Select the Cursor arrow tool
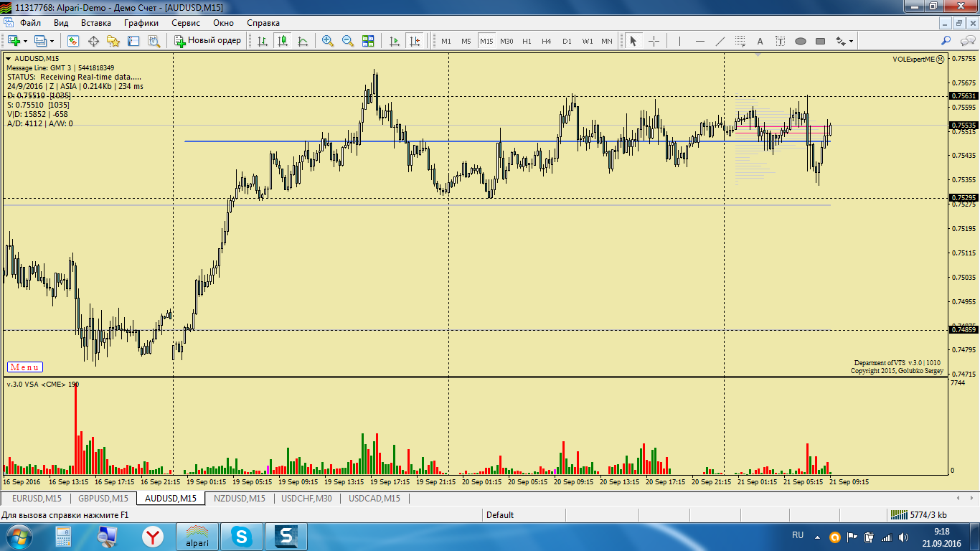This screenshot has width=980, height=551. coord(633,41)
